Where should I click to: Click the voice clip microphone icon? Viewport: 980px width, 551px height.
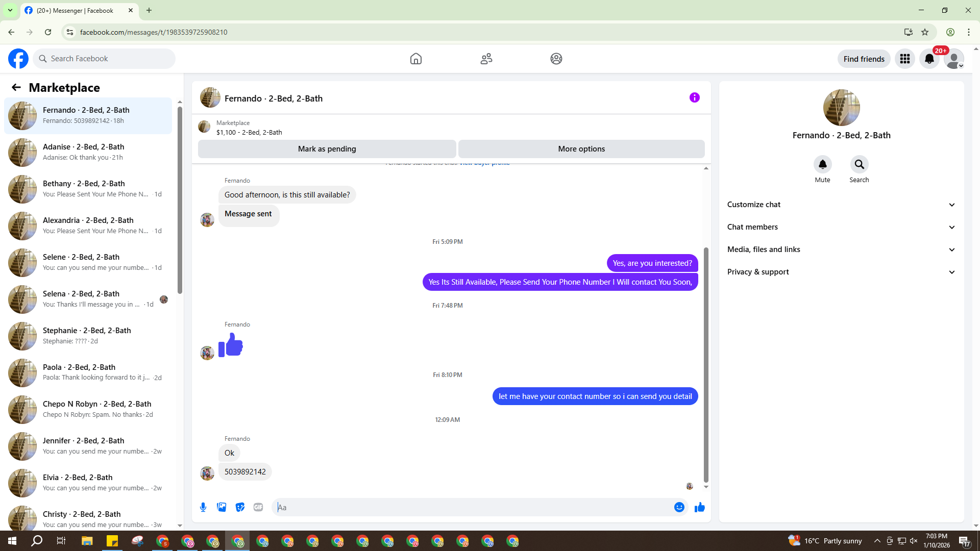pyautogui.click(x=203, y=507)
